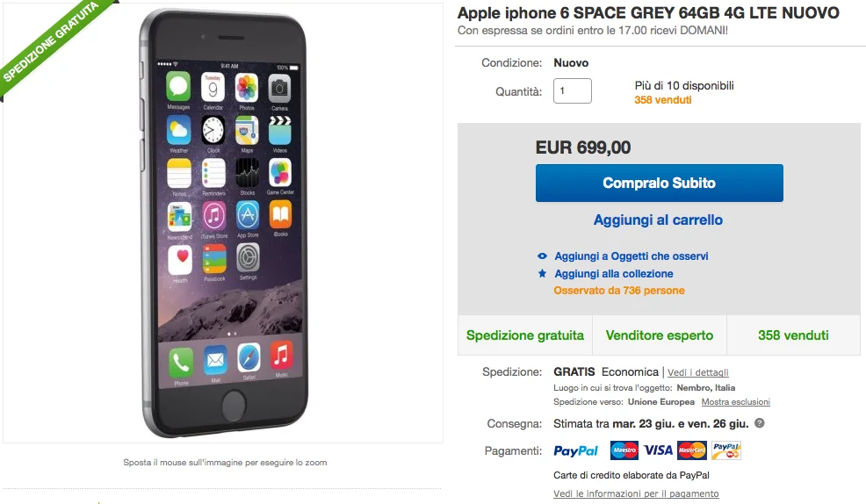Click the star icon beside collezione
This screenshot has width=866, height=504.
click(x=543, y=273)
